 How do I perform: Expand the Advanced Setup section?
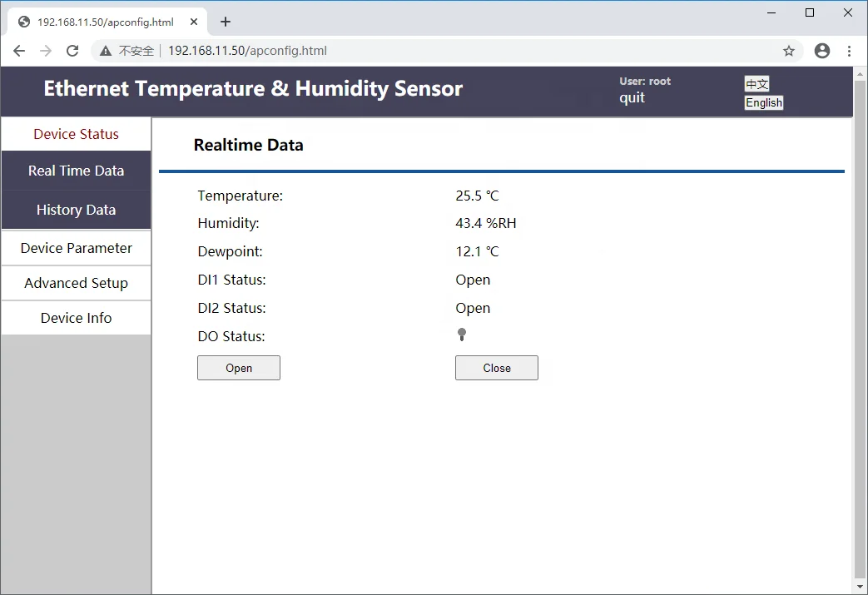(x=76, y=283)
